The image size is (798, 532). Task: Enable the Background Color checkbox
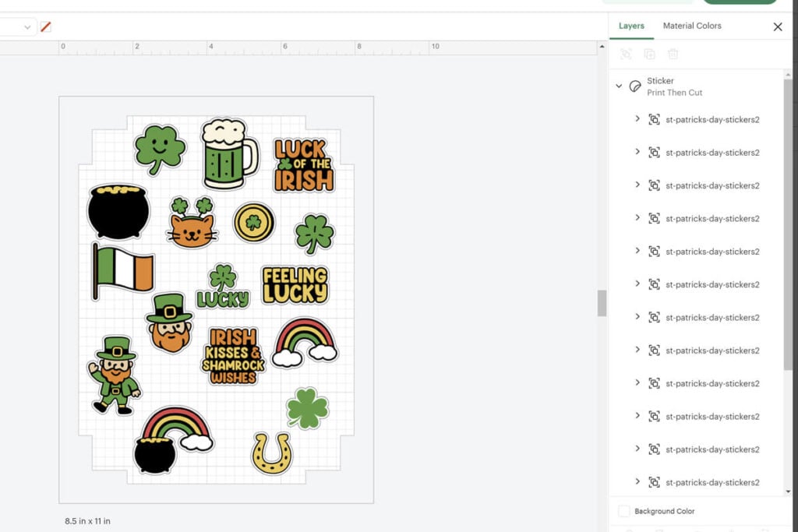[623, 511]
